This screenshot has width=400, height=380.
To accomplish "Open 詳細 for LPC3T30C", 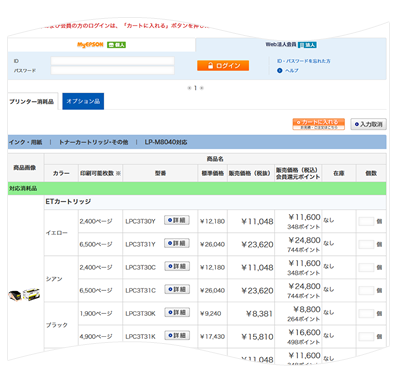I will point(177,266).
